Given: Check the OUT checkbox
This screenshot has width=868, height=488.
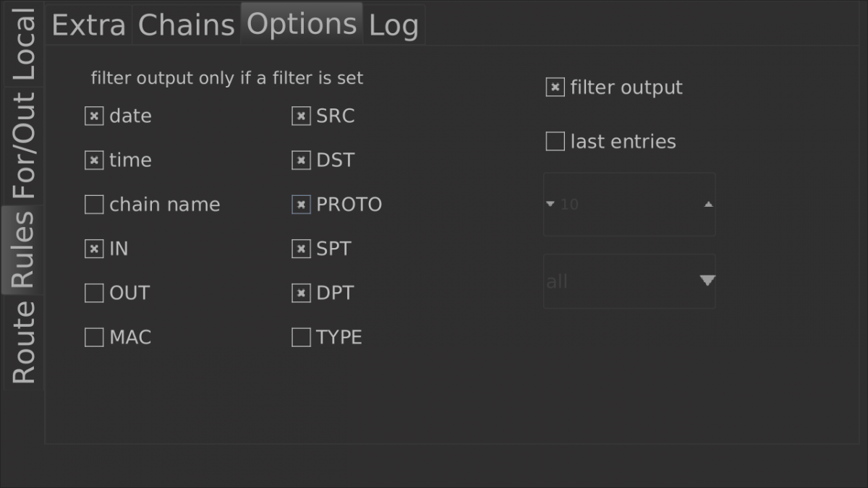Looking at the screenshot, I should [94, 294].
